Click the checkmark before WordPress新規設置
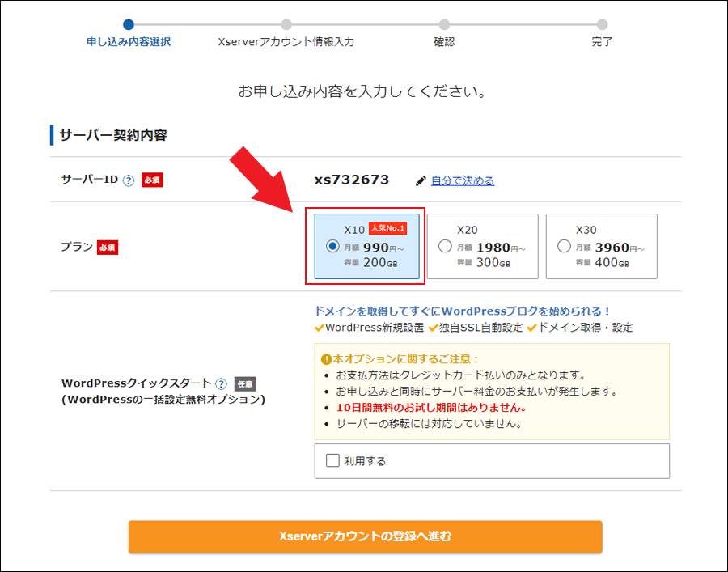Viewport: 728px width, 572px height. coord(319,328)
